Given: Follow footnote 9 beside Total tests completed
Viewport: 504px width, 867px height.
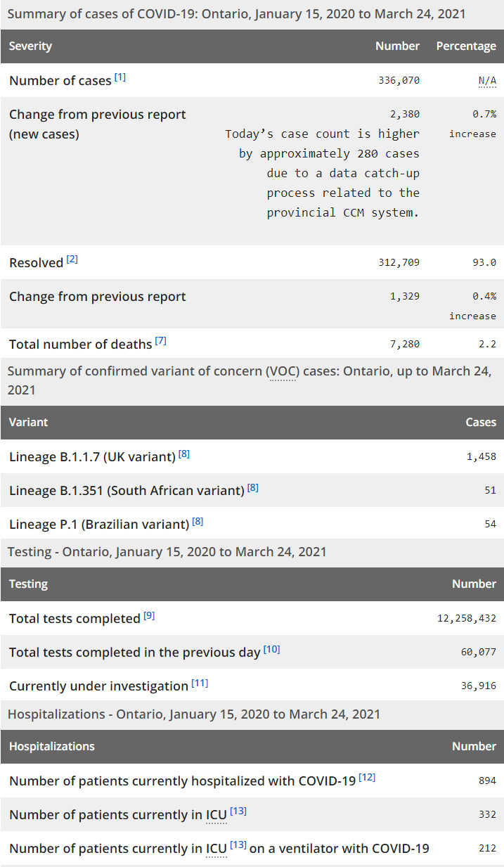Looking at the screenshot, I should (x=149, y=616).
